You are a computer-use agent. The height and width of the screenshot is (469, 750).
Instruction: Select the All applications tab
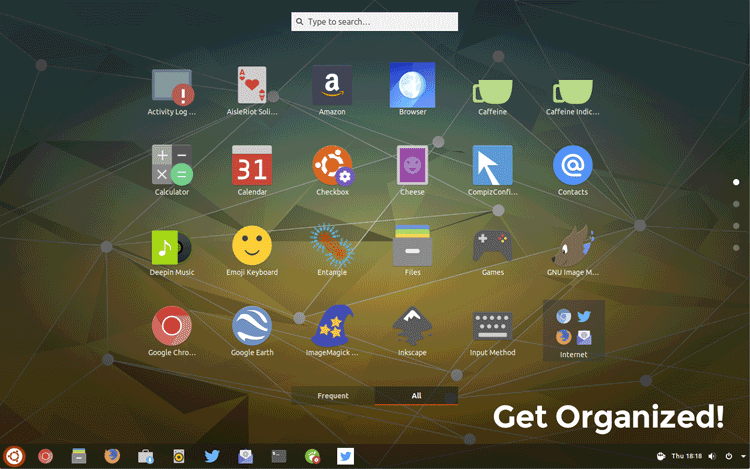416,396
